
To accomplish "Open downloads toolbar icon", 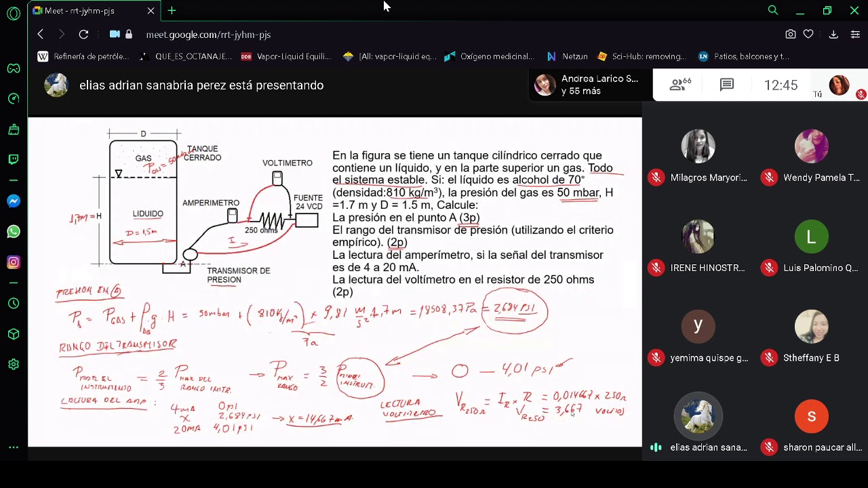I will 833,34.
